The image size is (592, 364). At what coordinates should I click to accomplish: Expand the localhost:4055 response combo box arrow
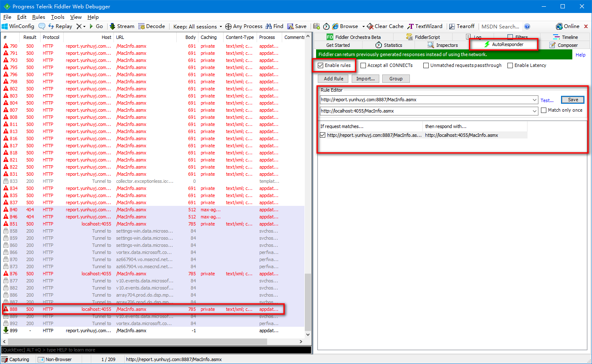click(x=535, y=111)
